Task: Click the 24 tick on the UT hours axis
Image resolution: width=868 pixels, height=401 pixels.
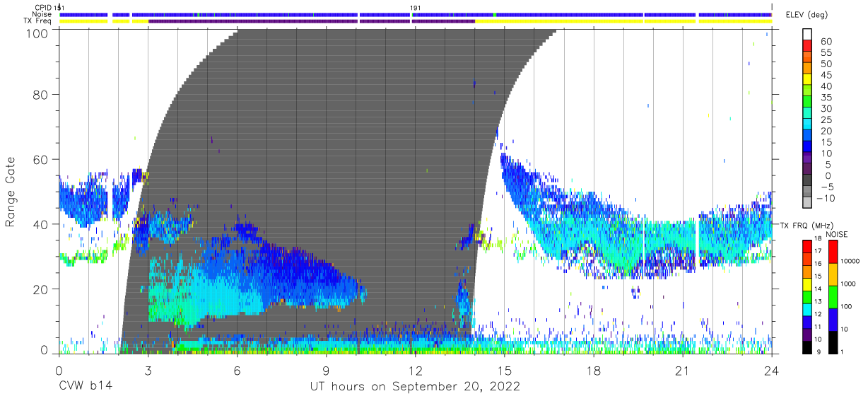Action: click(x=772, y=370)
